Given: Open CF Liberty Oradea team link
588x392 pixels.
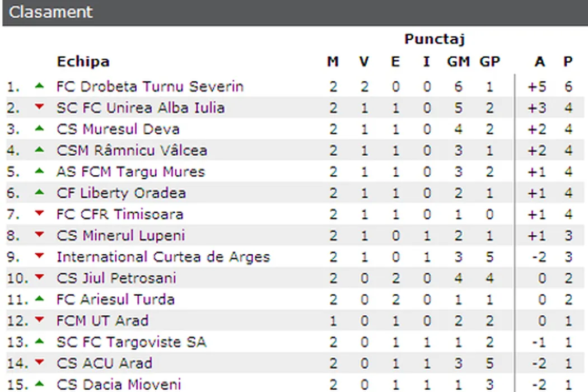Looking at the screenshot, I should coord(121,193).
